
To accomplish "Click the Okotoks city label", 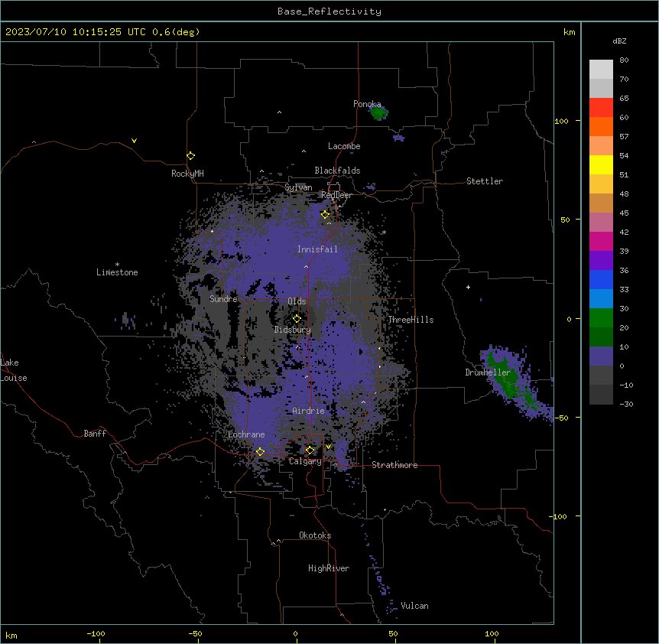I will (x=315, y=535).
